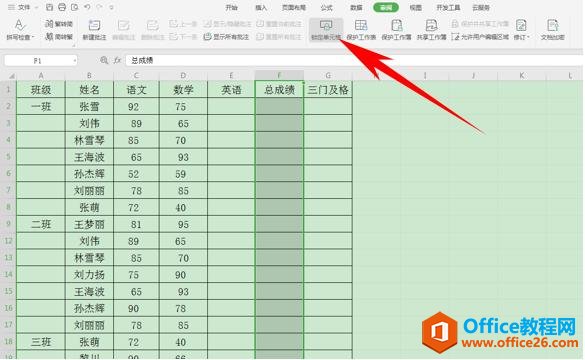Viewport: 585px width, 360px height.
Task: Expand the 修订 dropdown arrow
Action: coord(528,37)
